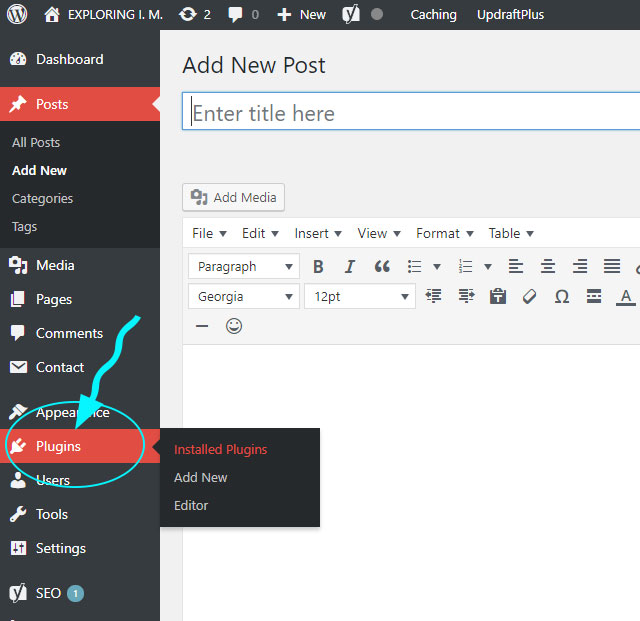Open the 12pt font size dropdown

click(360, 296)
